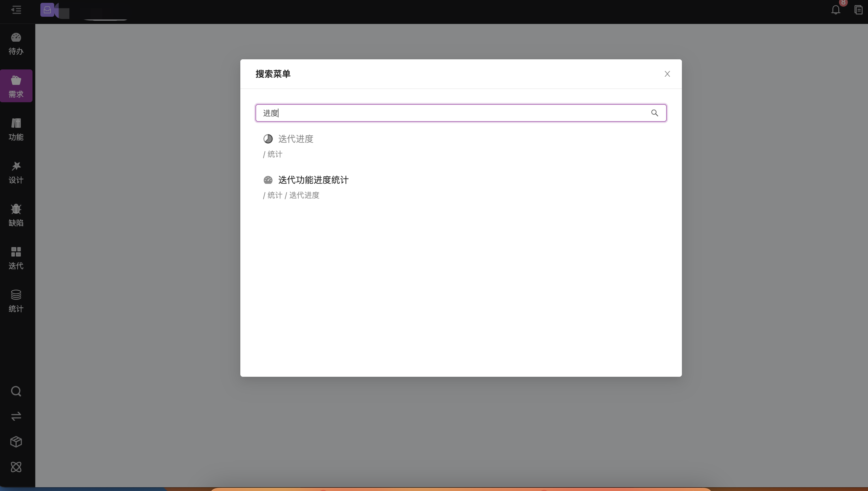Open the 统计 sidebar section
Image resolution: width=868 pixels, height=491 pixels.
coord(16,301)
